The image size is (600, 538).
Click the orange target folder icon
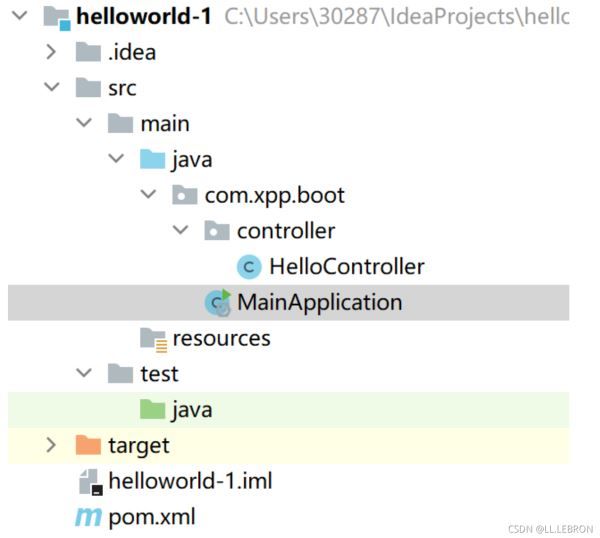(88, 445)
